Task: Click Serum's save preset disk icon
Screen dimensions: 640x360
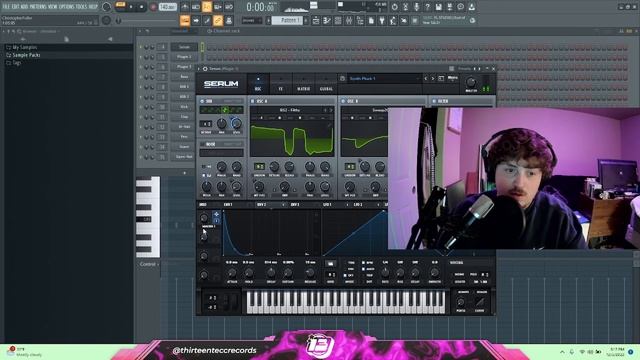Action: coord(342,78)
